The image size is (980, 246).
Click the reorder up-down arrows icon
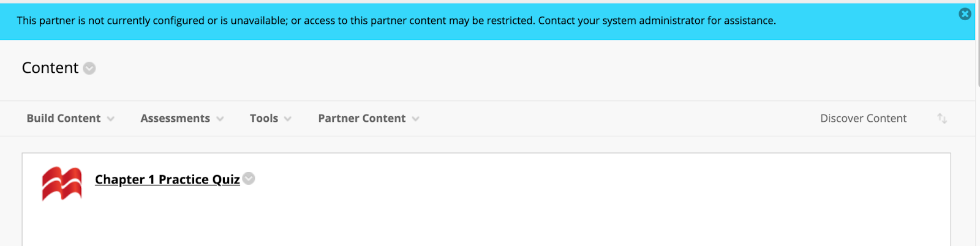942,118
